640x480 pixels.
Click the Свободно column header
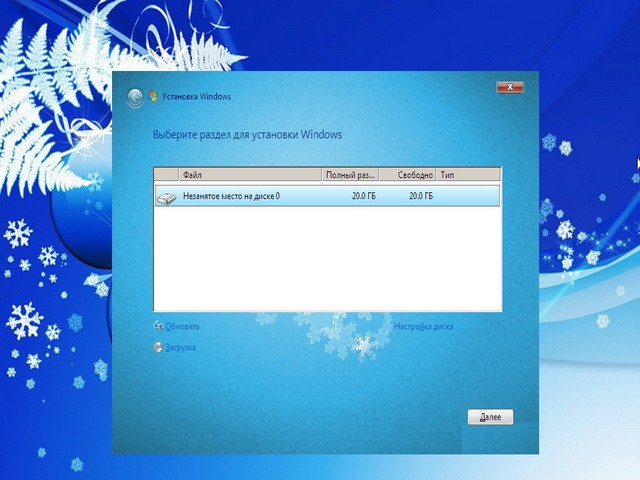pos(408,175)
